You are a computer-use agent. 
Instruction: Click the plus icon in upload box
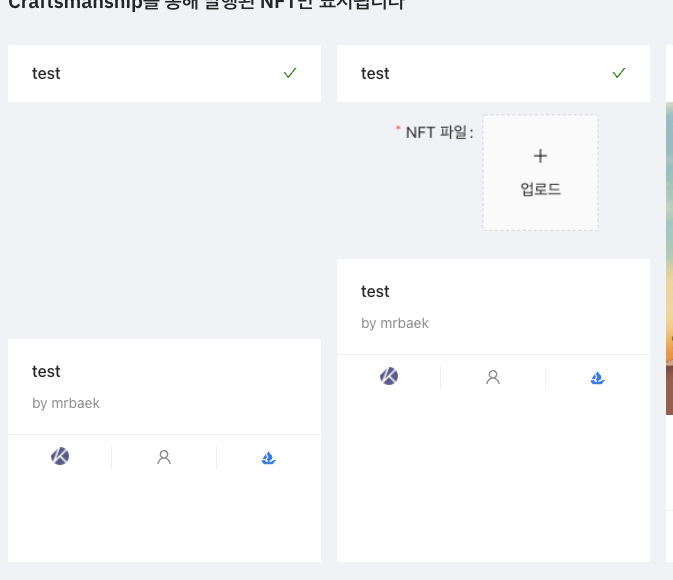[540, 156]
